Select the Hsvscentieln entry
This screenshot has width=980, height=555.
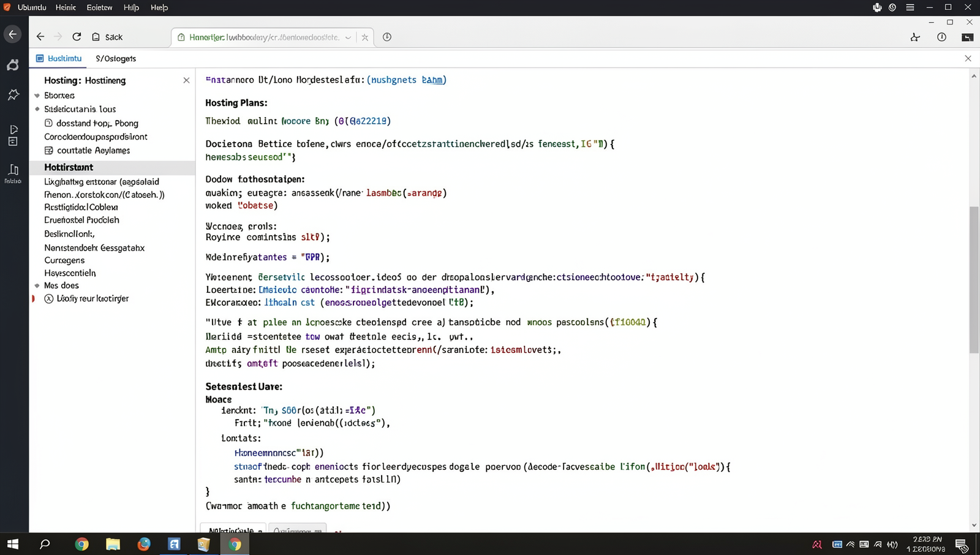tap(70, 273)
